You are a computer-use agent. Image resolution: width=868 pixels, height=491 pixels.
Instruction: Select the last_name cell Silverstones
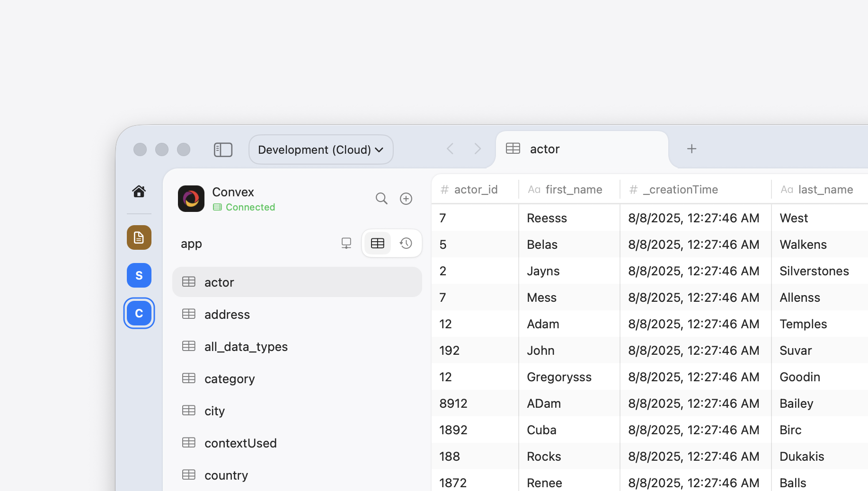click(820, 271)
